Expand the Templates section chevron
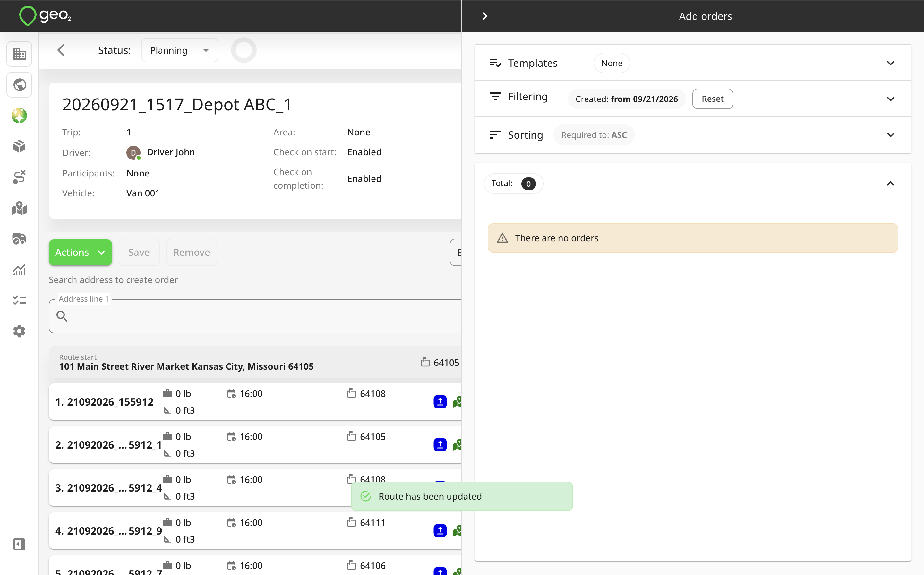Viewport: 924px width, 575px height. [x=890, y=63]
